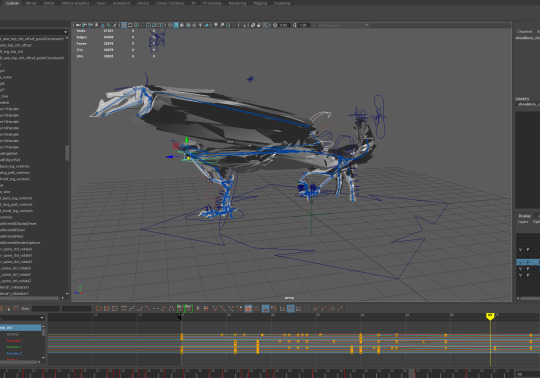The image size is (540, 378).
Task: Select Translate X channel in Graph Editor
Action: tap(14, 341)
